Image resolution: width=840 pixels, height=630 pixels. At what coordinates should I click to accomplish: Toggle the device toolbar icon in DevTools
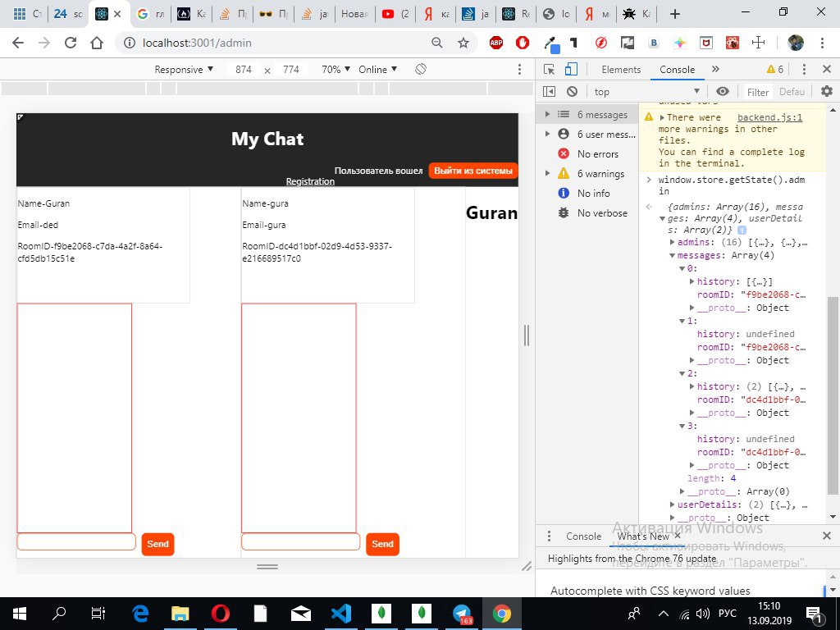point(572,70)
